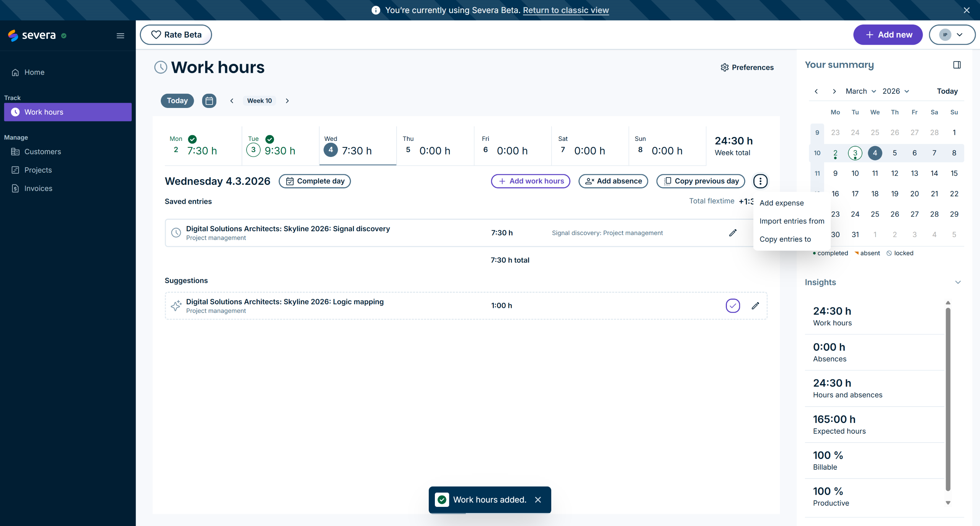
Task: Edit the Logic mapping suggestion pencil
Action: click(755, 305)
